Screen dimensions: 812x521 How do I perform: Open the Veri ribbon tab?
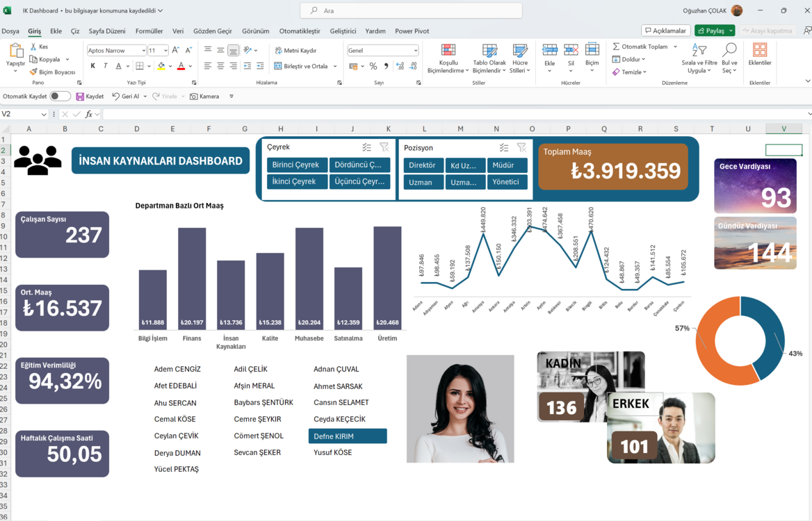coord(178,31)
